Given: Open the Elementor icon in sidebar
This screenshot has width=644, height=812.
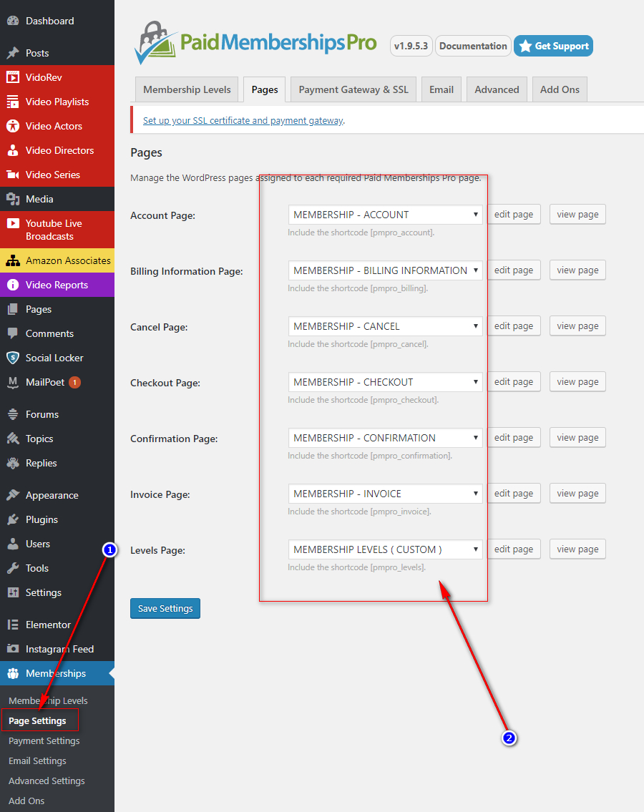Looking at the screenshot, I should click(x=13, y=625).
